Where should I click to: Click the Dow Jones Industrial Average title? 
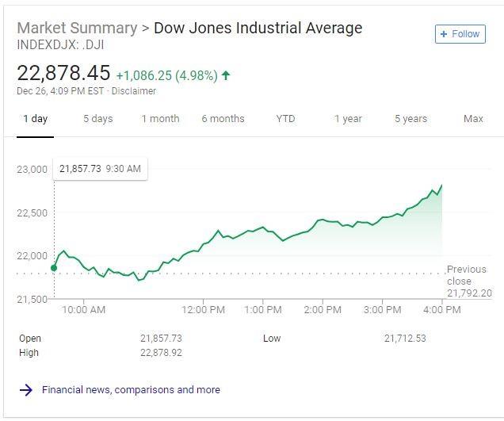258,28
